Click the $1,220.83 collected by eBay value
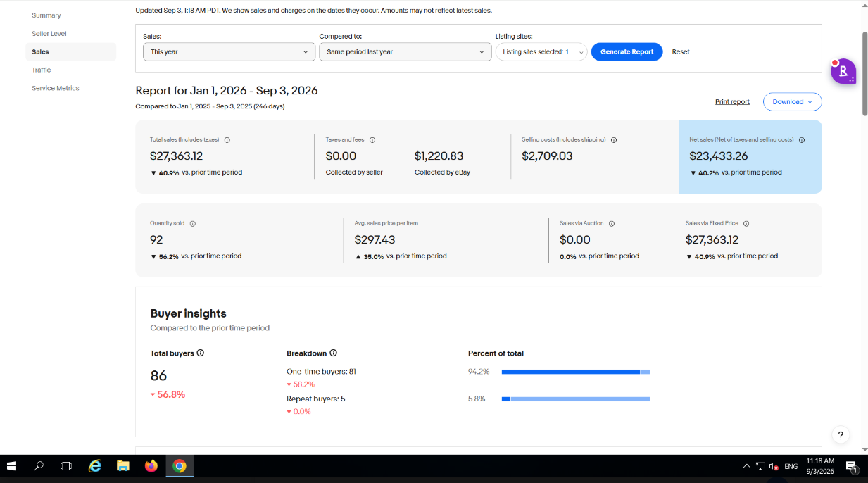Image resolution: width=868 pixels, height=483 pixels. [x=439, y=156]
